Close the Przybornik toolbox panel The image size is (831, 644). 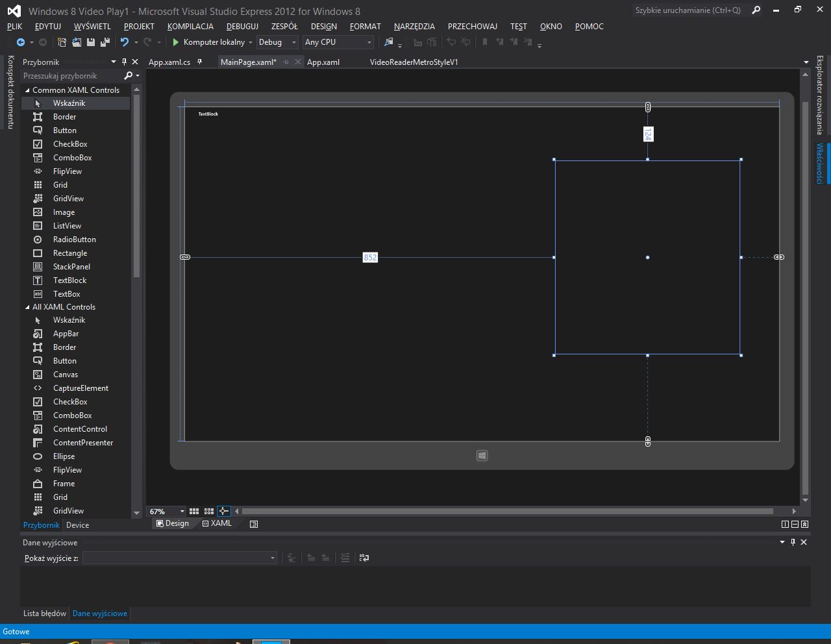pyautogui.click(x=135, y=62)
